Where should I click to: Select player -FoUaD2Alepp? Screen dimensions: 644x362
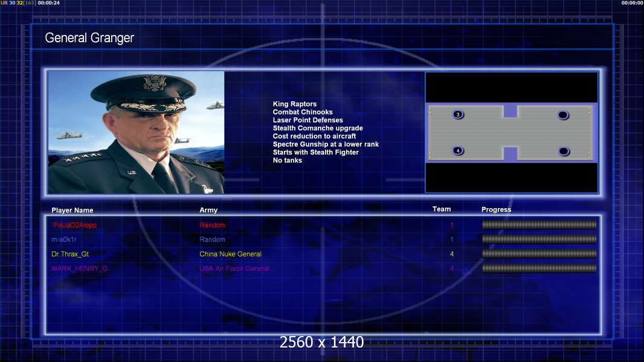pos(74,225)
